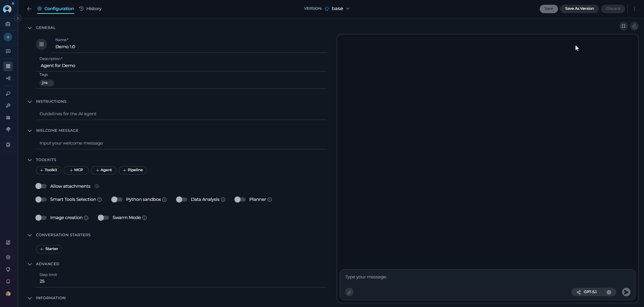Enable Image creation toggle
This screenshot has height=307, width=644.
(x=41, y=218)
